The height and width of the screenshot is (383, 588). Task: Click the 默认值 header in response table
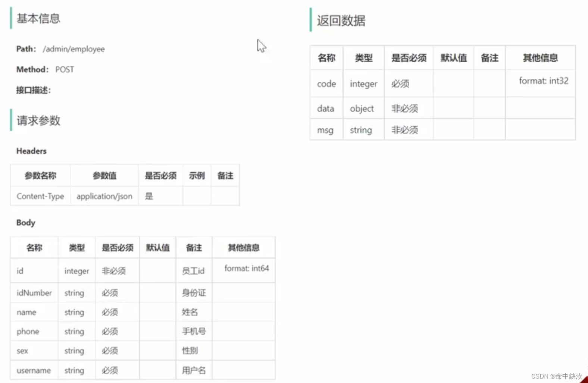coord(454,58)
